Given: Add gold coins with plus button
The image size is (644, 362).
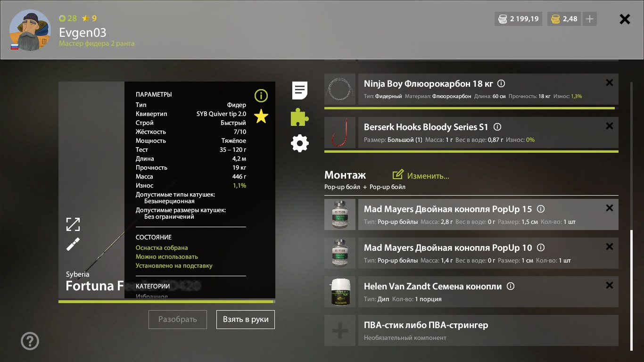Looking at the screenshot, I should click(589, 19).
